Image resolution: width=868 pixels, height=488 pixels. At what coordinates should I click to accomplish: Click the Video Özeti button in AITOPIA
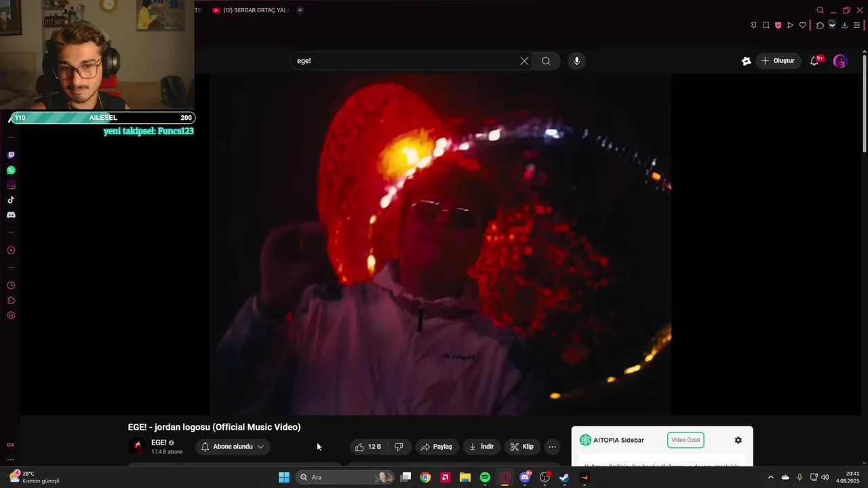tap(685, 440)
